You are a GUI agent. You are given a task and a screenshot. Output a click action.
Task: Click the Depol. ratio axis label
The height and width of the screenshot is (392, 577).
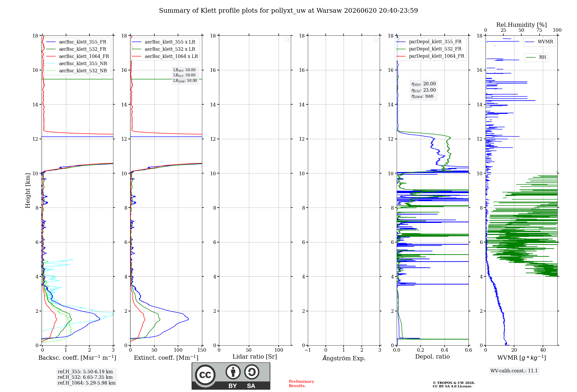pos(432,357)
